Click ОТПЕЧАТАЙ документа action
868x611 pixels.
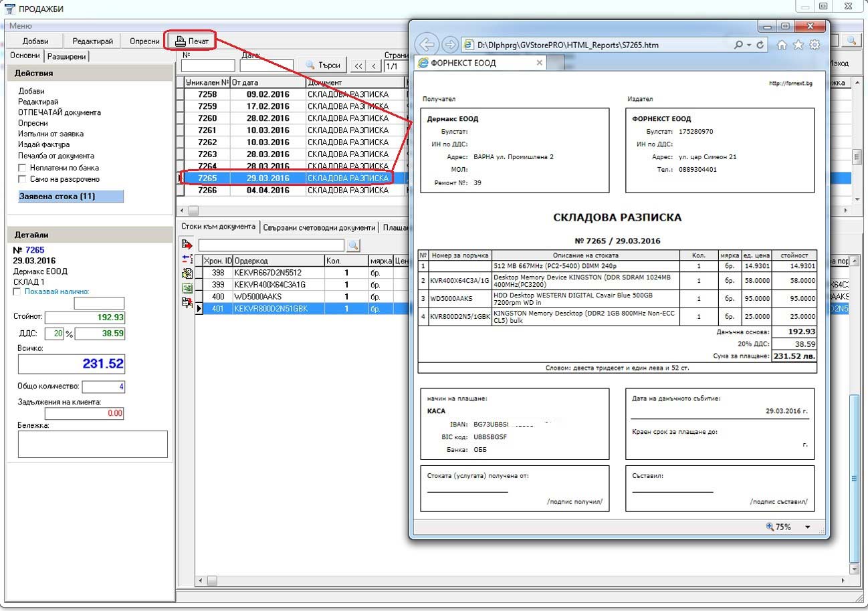[60, 112]
